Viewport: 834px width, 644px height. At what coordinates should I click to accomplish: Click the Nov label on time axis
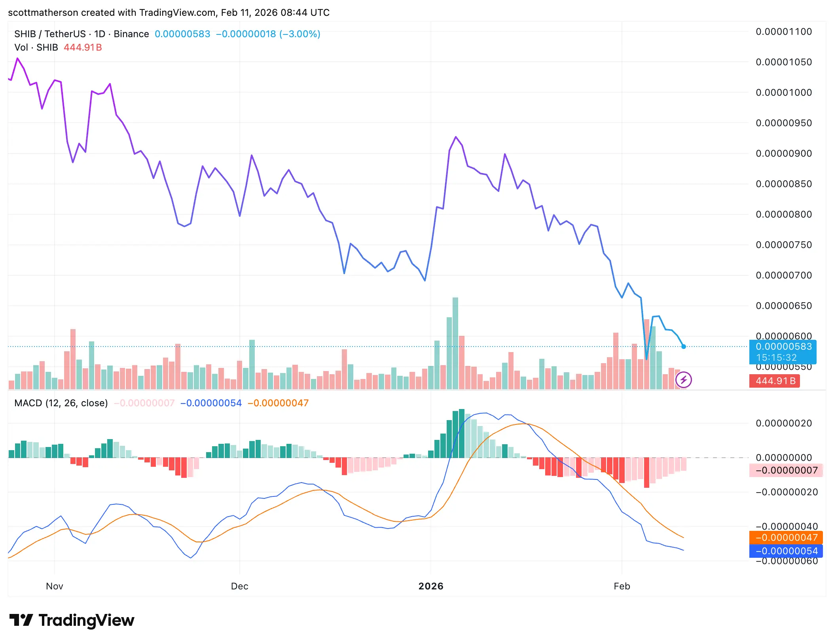tap(55, 586)
